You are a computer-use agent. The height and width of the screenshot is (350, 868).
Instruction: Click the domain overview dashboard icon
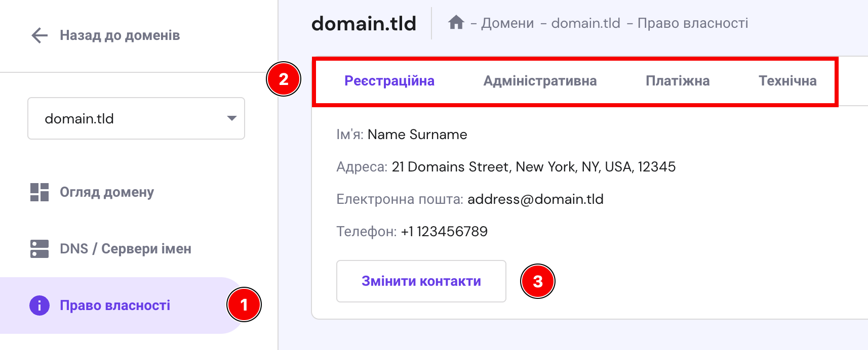(x=40, y=192)
